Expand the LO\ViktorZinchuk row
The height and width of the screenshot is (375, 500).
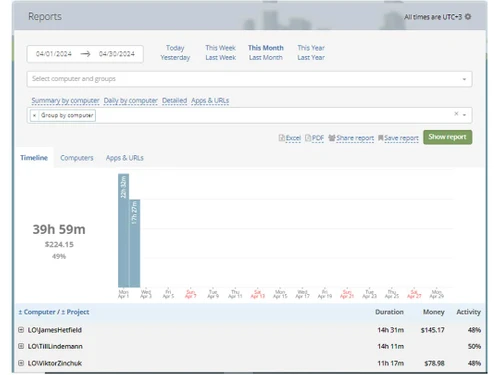pyautogui.click(x=21, y=363)
